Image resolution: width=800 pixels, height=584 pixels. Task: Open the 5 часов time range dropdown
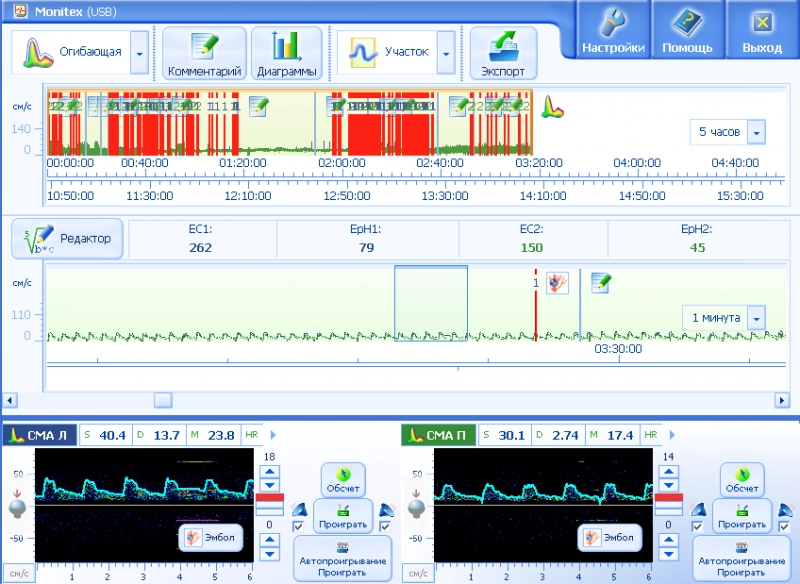tap(756, 132)
